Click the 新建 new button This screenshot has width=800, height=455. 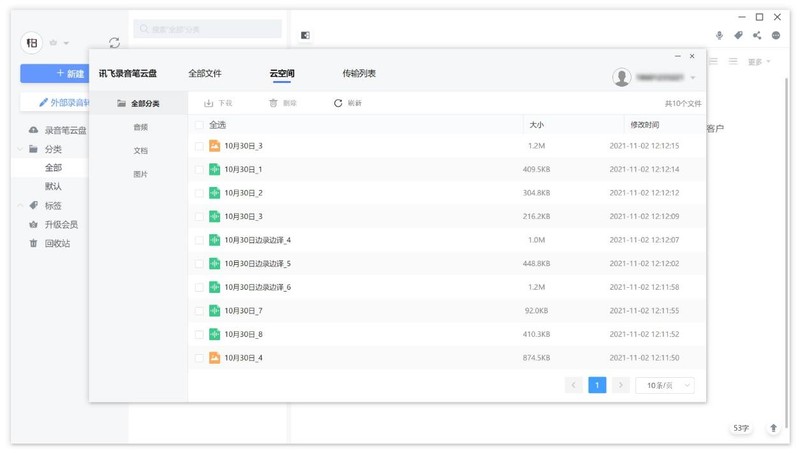point(70,73)
